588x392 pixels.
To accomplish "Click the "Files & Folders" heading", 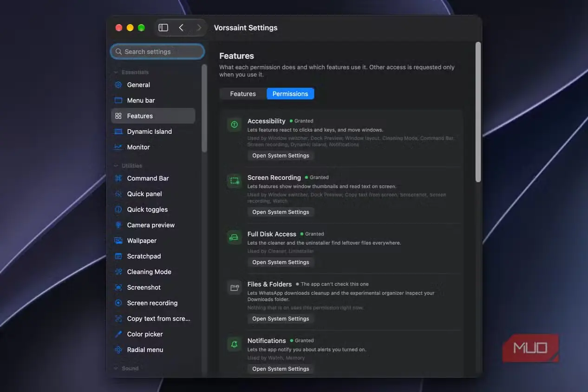I will point(269,284).
